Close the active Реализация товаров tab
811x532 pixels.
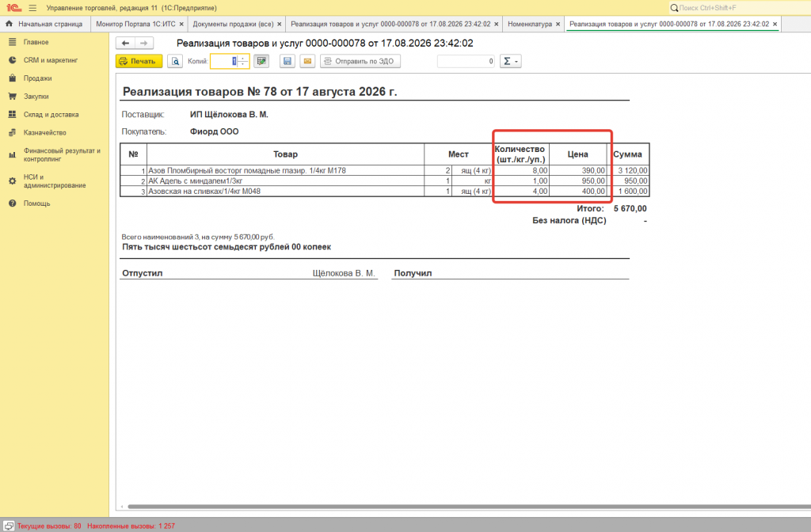click(775, 24)
